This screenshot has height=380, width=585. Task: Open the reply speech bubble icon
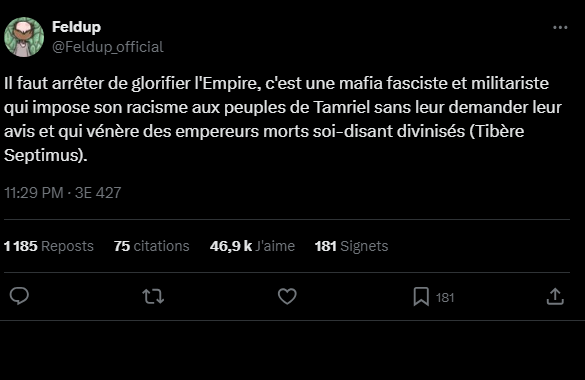19,296
